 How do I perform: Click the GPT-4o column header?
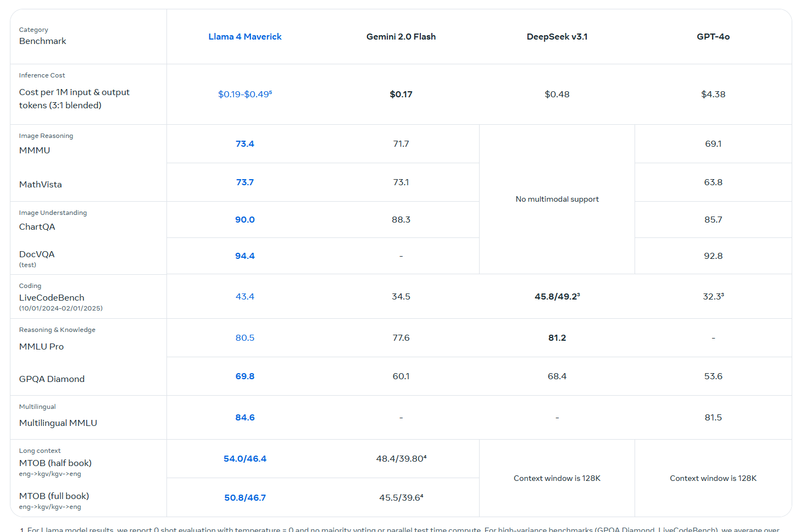pyautogui.click(x=713, y=37)
